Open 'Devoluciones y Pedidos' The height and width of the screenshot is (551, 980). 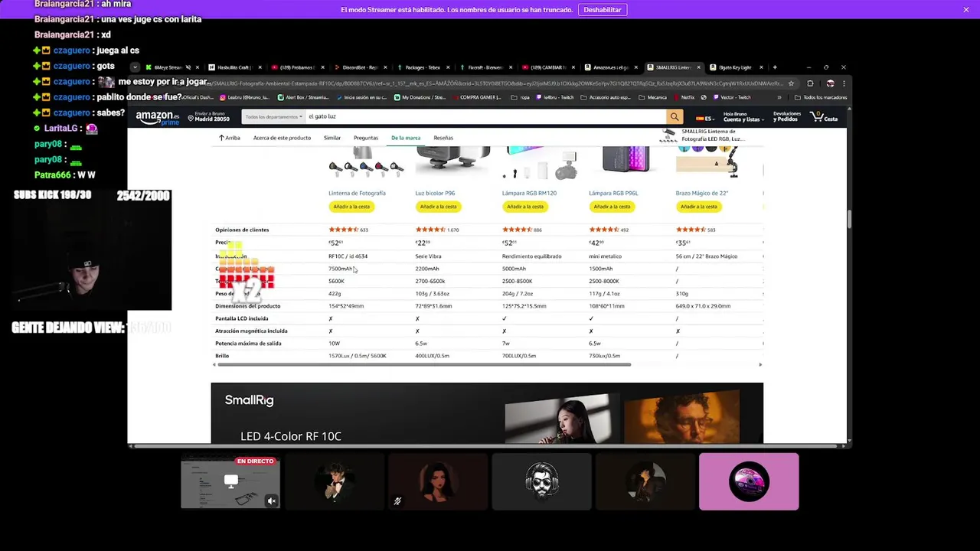point(787,117)
